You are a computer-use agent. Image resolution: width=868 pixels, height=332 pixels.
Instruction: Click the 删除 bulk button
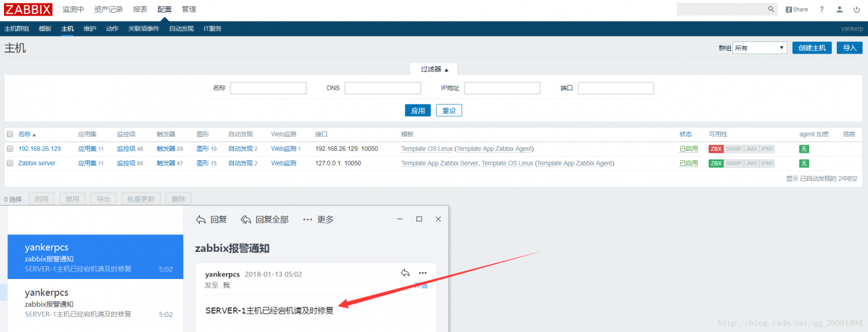pyautogui.click(x=178, y=199)
